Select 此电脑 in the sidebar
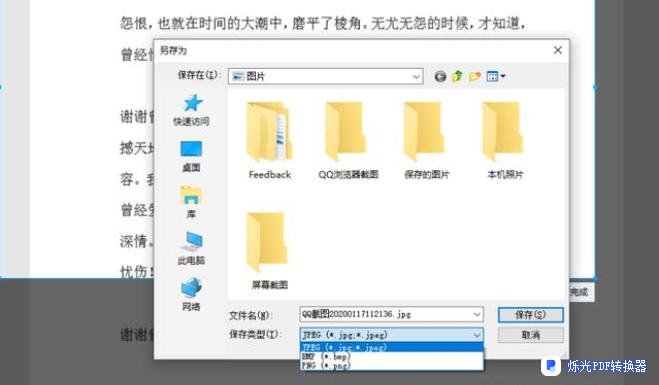Viewport: 659px width, 385px height. (x=191, y=248)
